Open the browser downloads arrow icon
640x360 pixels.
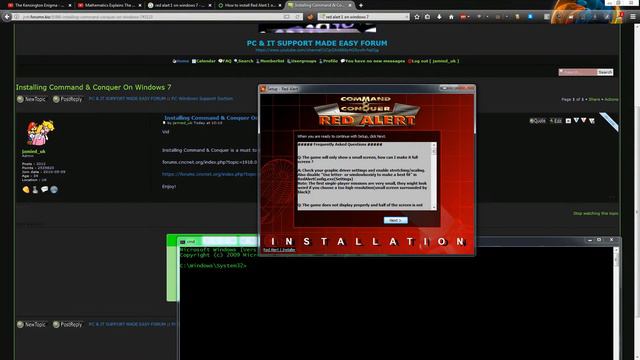[x=439, y=17]
